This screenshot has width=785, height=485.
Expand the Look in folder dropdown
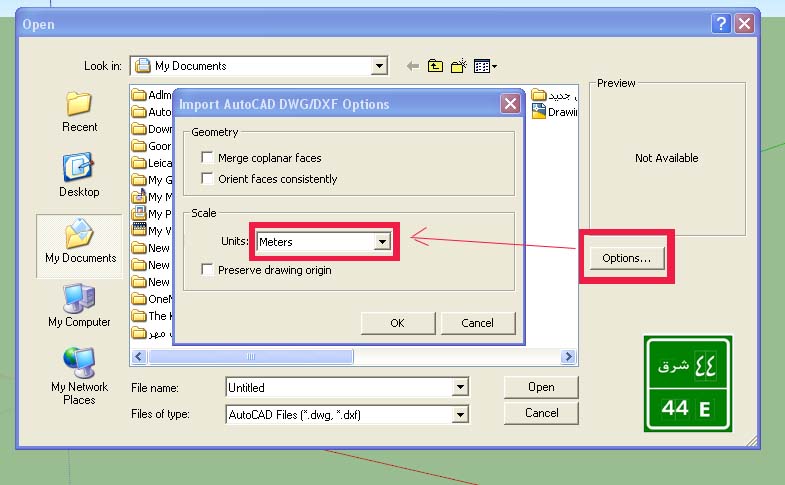(379, 66)
